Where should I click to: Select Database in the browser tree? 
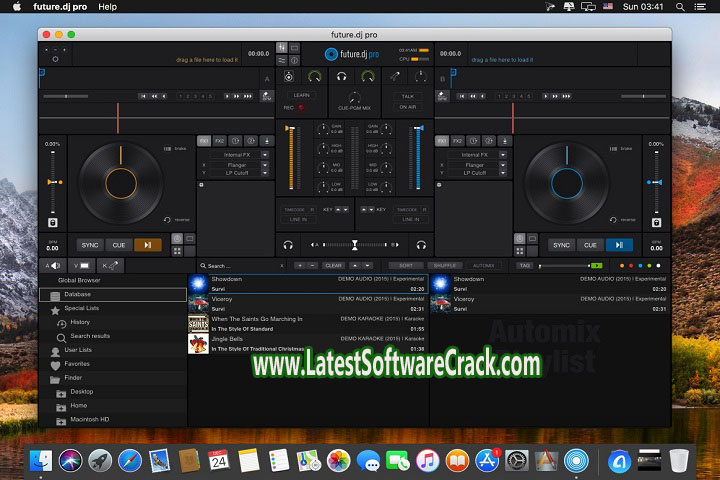tap(113, 294)
